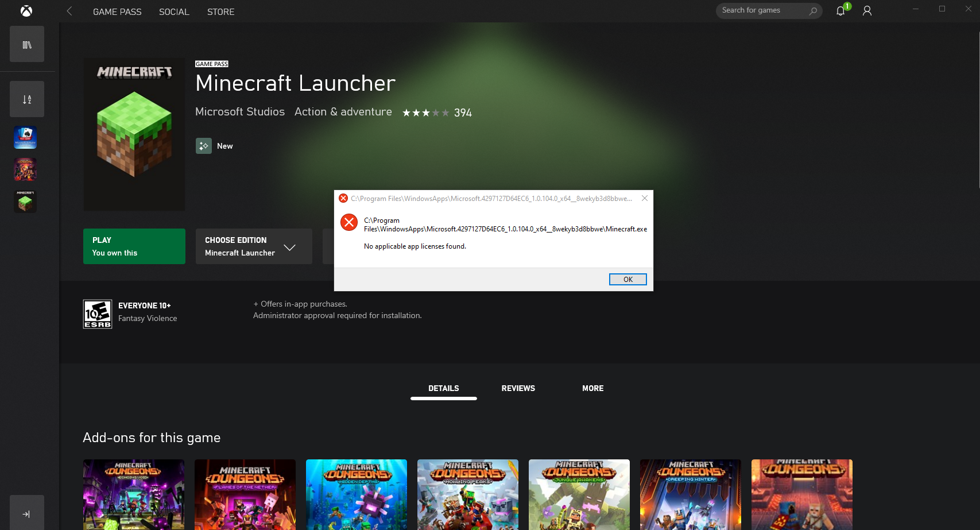980x530 pixels.
Task: Click the ESRB Everyone 10+ rating icon
Action: tap(98, 314)
